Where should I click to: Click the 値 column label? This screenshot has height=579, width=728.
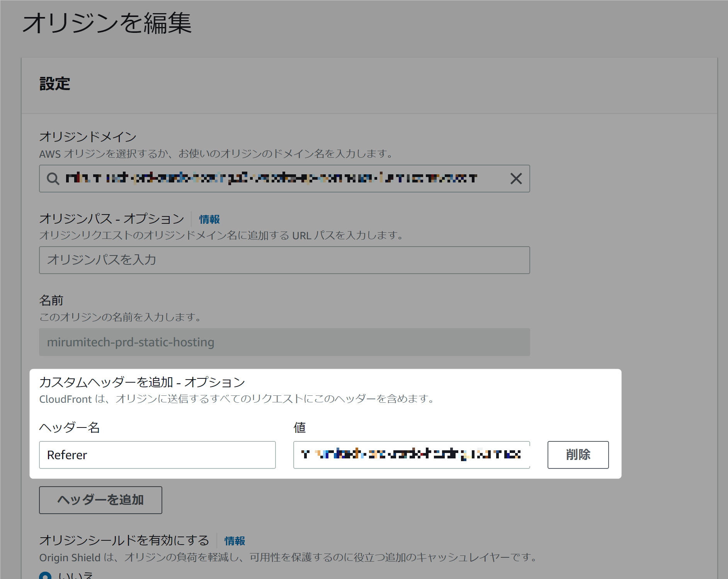pos(299,427)
